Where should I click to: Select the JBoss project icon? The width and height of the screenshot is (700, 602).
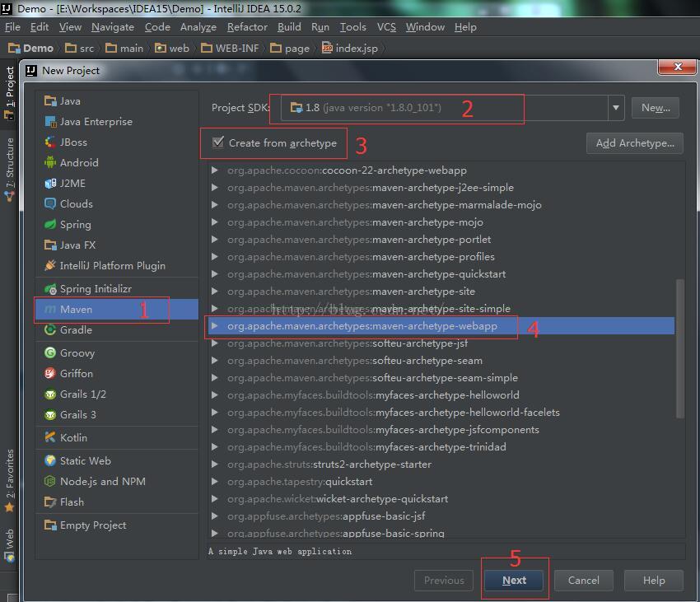[x=50, y=142]
